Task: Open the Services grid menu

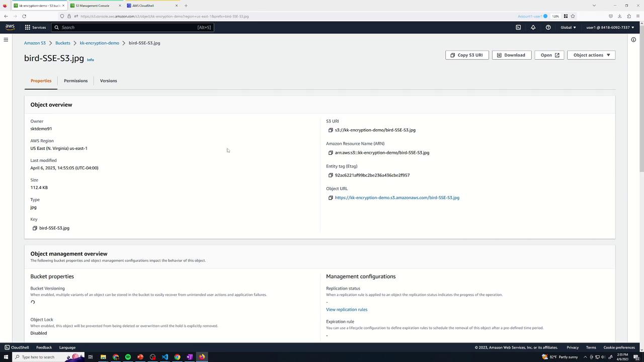Action: [x=35, y=27]
